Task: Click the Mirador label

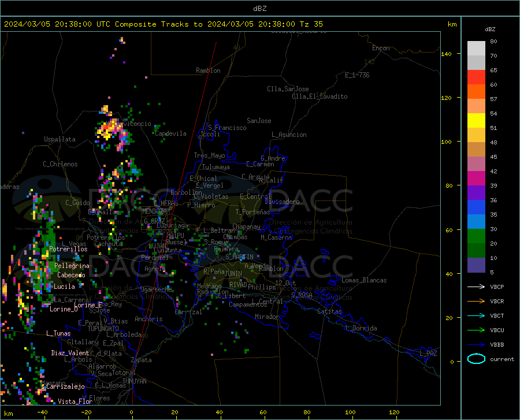Action: pos(267,317)
